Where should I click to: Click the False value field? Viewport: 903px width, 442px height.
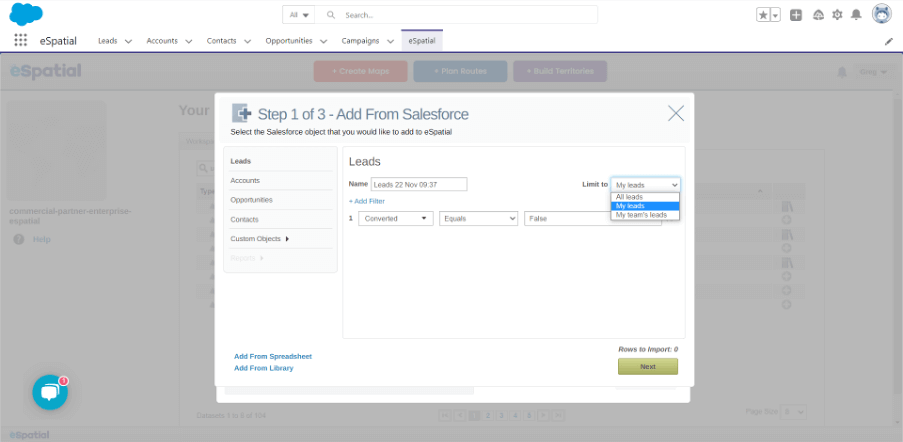coord(593,219)
